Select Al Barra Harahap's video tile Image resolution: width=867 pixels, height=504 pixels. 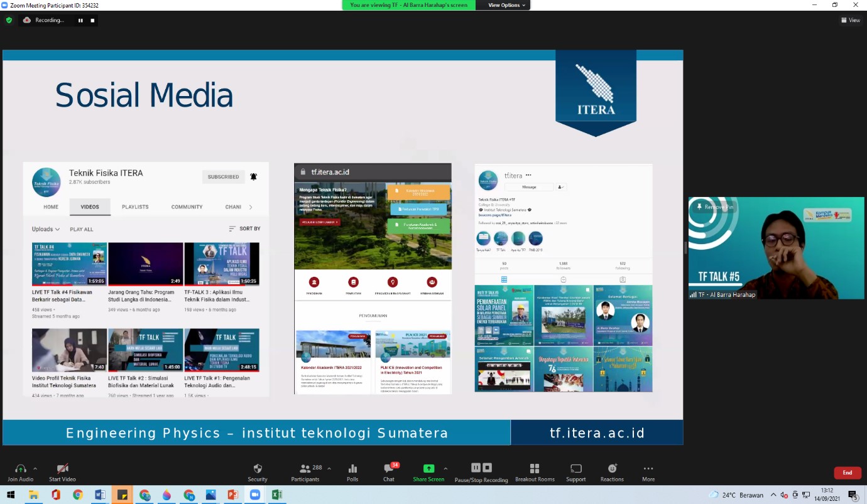pos(776,248)
